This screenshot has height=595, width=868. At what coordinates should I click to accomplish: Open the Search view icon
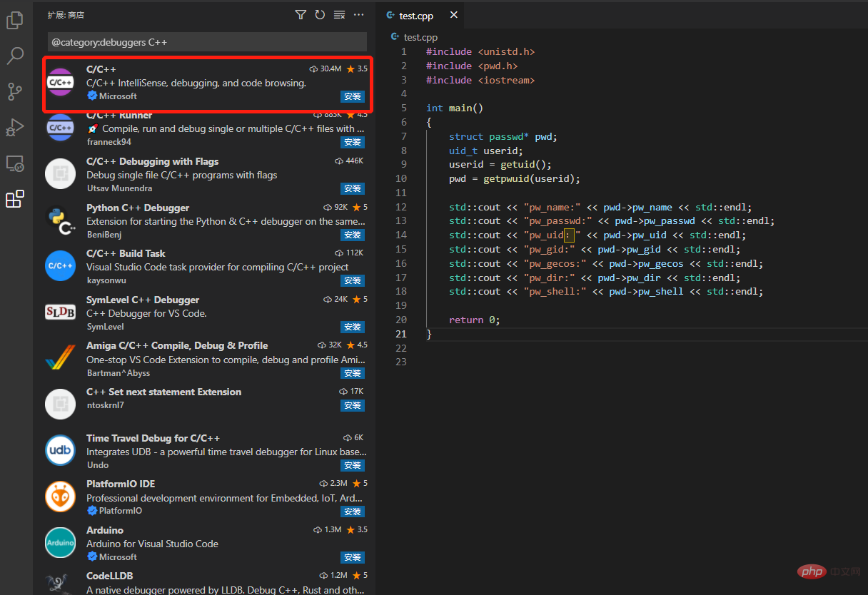click(x=15, y=56)
